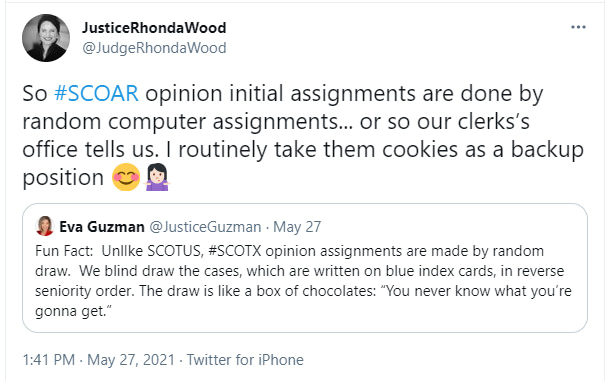Click the #SCOTX text in quoted tweet

(235, 251)
